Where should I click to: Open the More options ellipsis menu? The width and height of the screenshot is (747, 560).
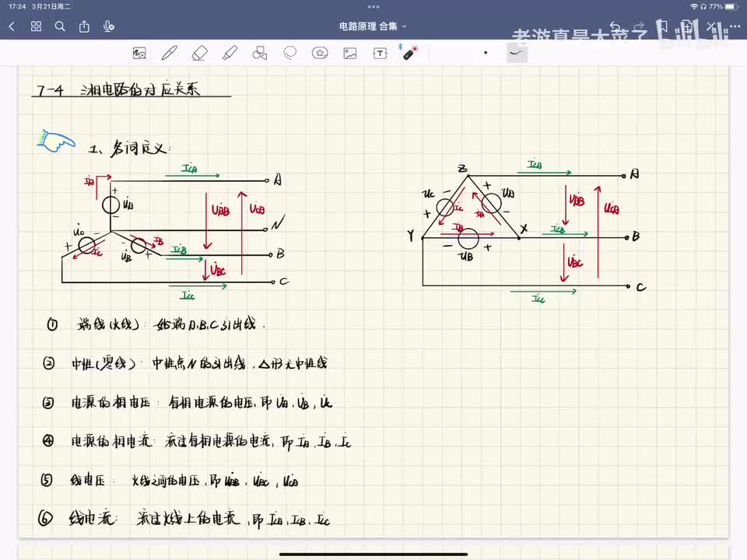coord(735,26)
